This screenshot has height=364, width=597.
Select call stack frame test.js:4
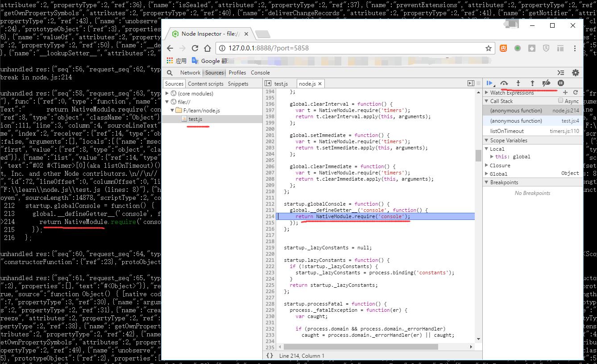pyautogui.click(x=533, y=121)
